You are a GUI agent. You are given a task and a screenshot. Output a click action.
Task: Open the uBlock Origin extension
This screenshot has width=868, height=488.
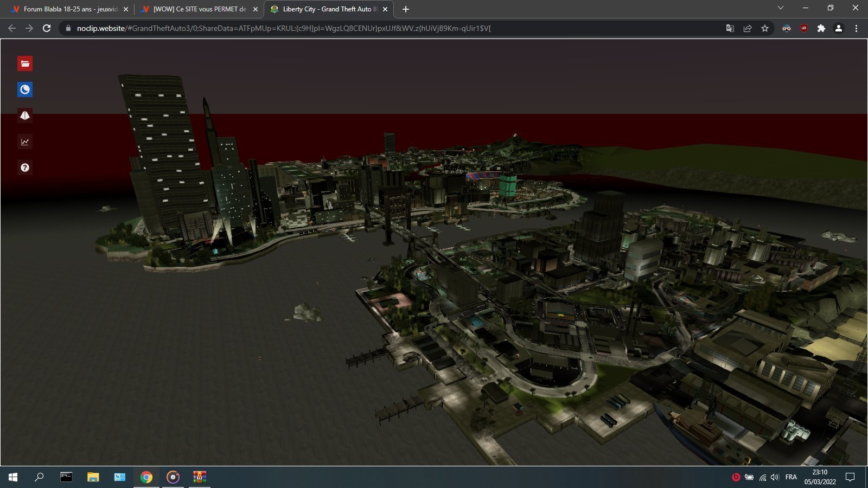point(804,28)
